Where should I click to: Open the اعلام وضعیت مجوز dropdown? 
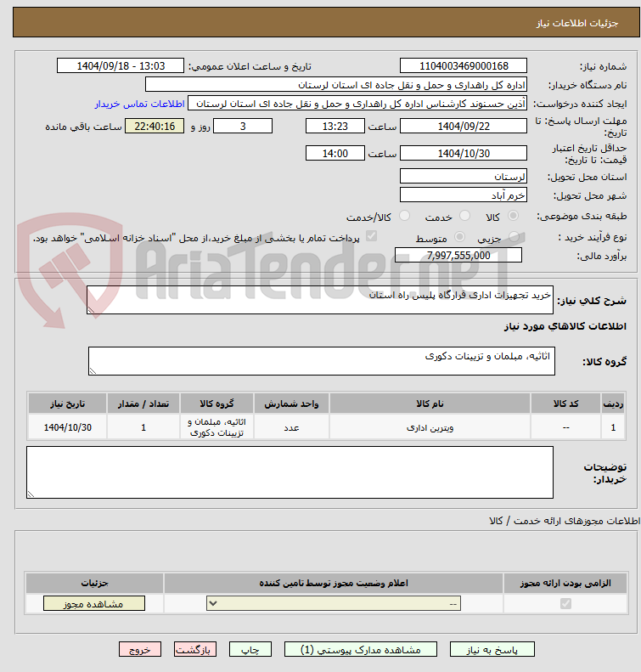pyautogui.click(x=334, y=603)
